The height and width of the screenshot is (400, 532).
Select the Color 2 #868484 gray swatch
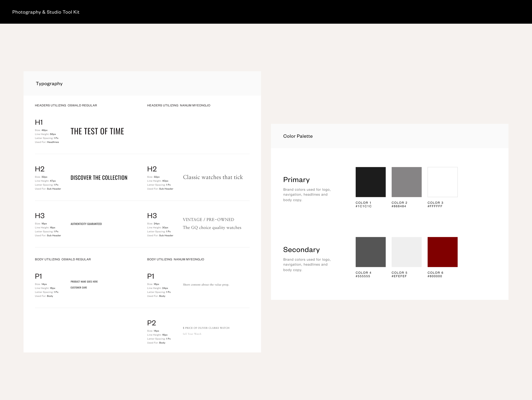(406, 182)
